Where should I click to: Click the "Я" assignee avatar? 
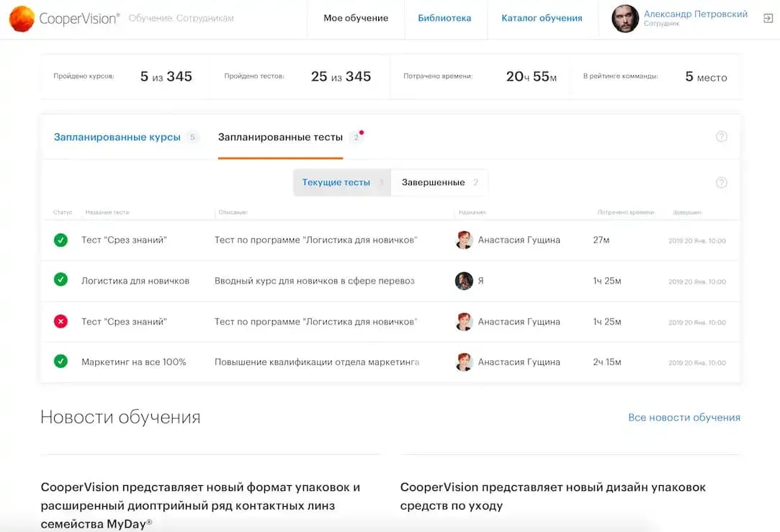(x=464, y=281)
